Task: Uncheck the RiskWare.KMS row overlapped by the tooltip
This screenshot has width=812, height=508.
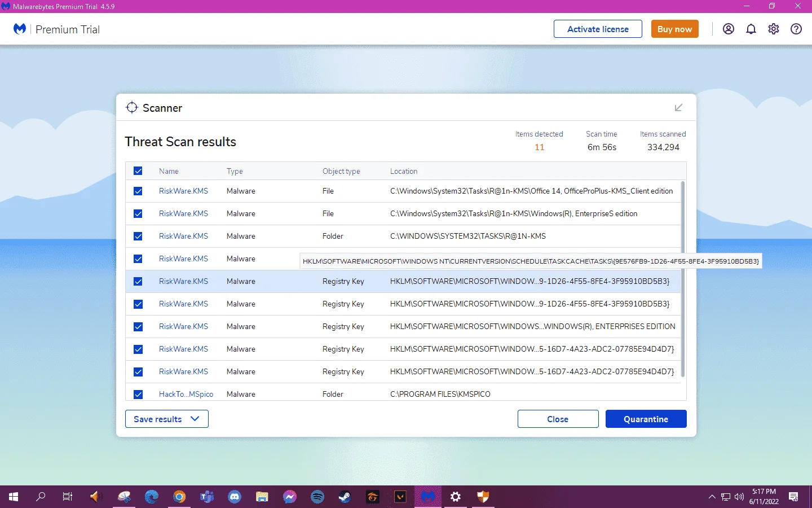Action: (x=138, y=259)
